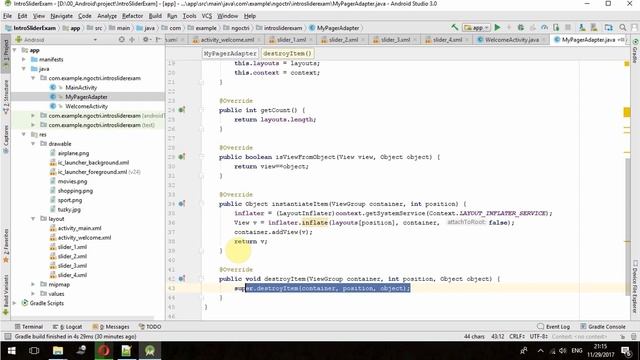Image resolution: width=640 pixels, height=360 pixels.
Task: Open the Project Structure icon
Action: pyautogui.click(x=609, y=27)
